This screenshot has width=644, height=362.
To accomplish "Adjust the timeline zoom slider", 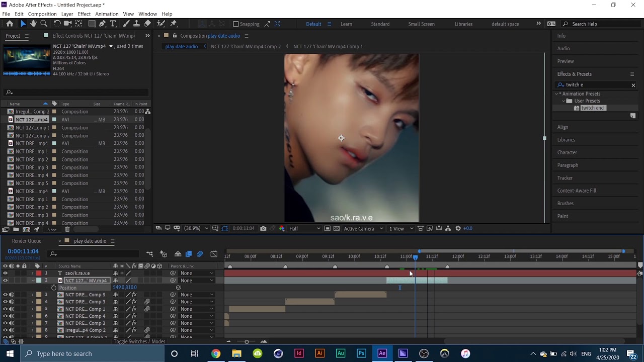I will coord(247,342).
